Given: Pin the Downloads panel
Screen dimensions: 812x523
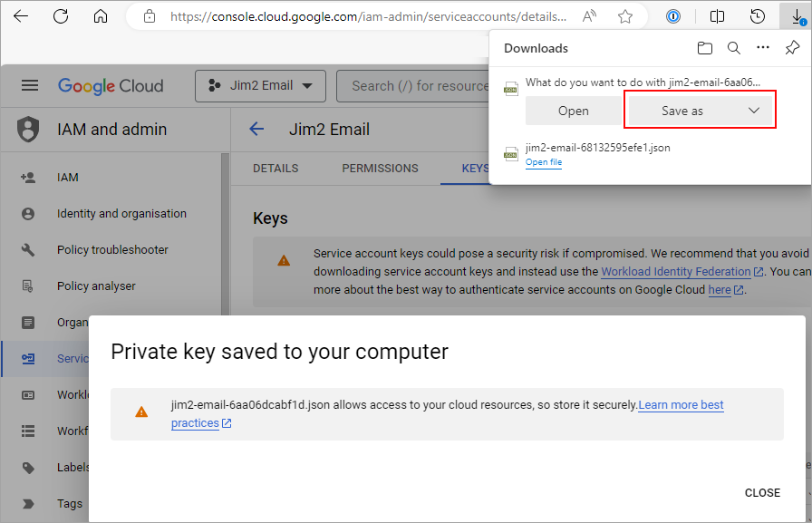Looking at the screenshot, I should 792,48.
